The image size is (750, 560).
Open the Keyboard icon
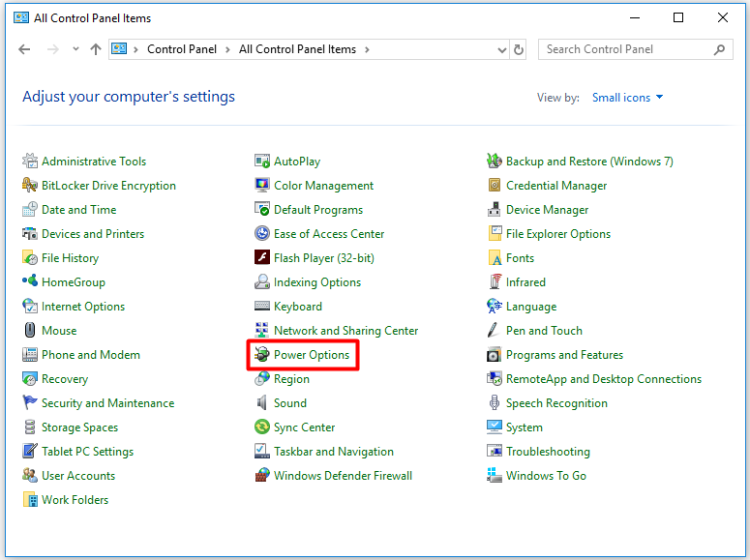pos(262,306)
